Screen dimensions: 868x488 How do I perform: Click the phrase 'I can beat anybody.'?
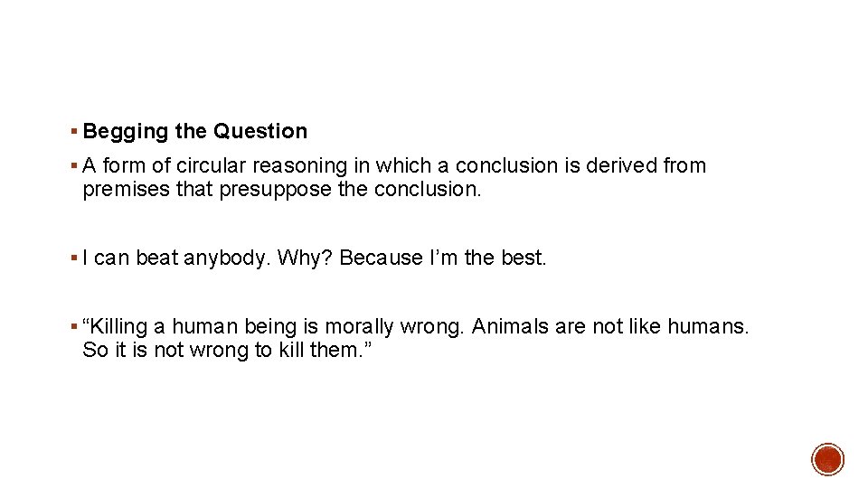pos(176,258)
